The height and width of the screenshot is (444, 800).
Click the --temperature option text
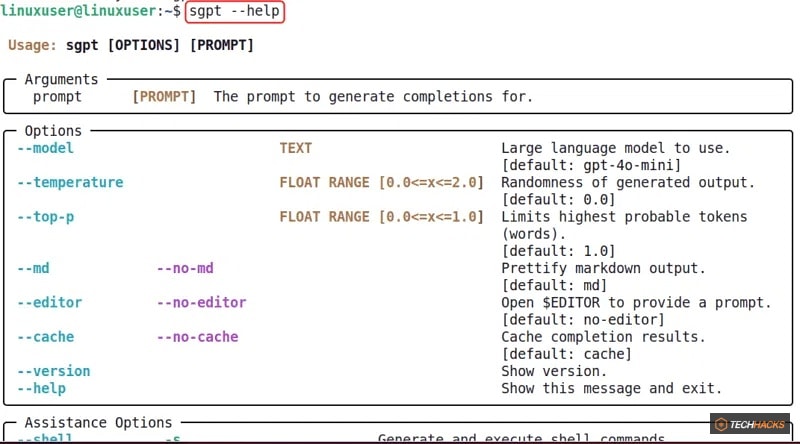(x=70, y=183)
